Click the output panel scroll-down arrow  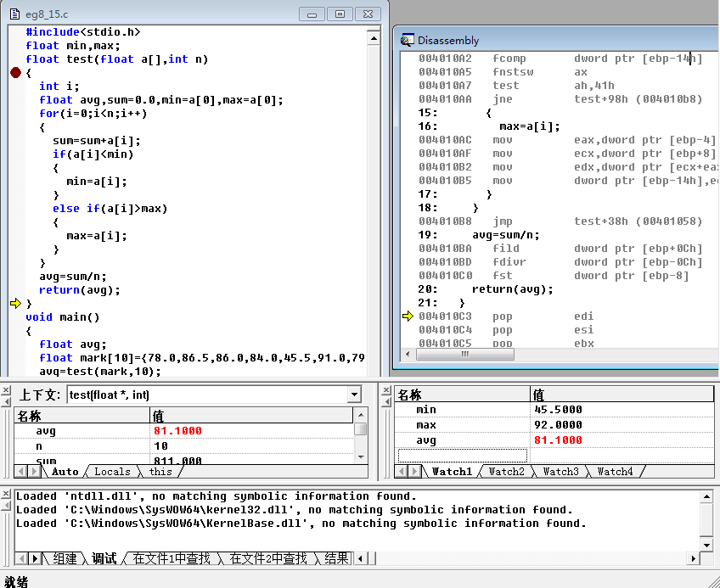click(x=706, y=545)
